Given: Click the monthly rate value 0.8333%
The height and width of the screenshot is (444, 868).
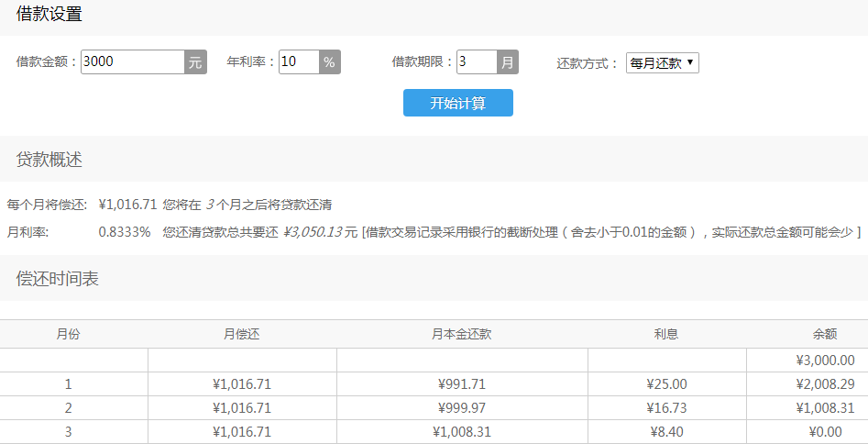Looking at the screenshot, I should coord(125,232).
